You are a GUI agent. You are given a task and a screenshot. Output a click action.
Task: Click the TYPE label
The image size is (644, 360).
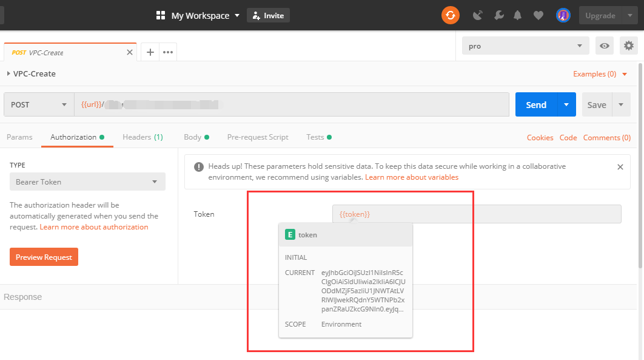coord(17,165)
